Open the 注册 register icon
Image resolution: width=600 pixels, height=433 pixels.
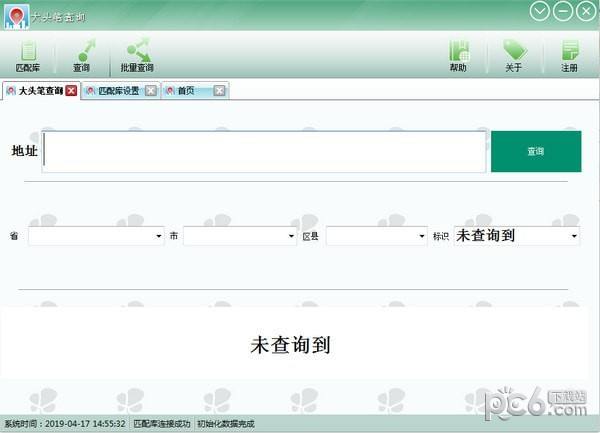point(569,54)
